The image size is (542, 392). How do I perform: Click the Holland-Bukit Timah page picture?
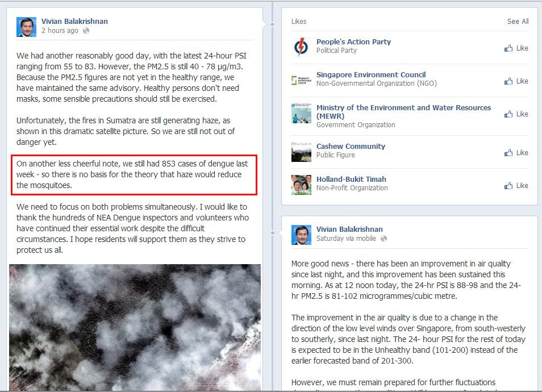[x=301, y=185]
